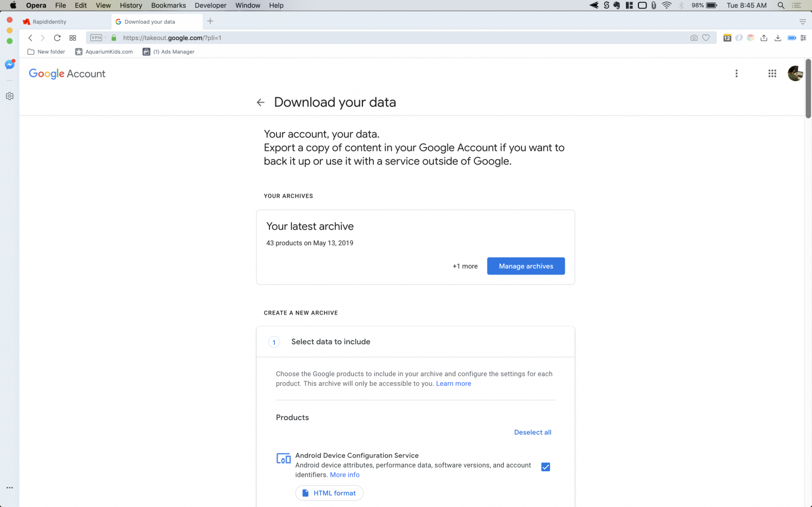812x507 pixels.
Task: Bookmark page with the heart icon
Action: [x=706, y=38]
